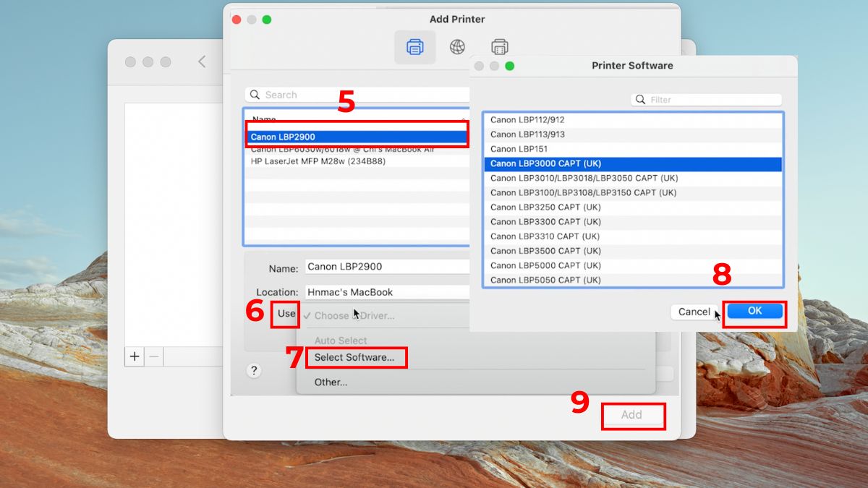Screen dimensions: 868x488
Task: Select Canon LBP2900 in the printer list
Action: click(358, 137)
